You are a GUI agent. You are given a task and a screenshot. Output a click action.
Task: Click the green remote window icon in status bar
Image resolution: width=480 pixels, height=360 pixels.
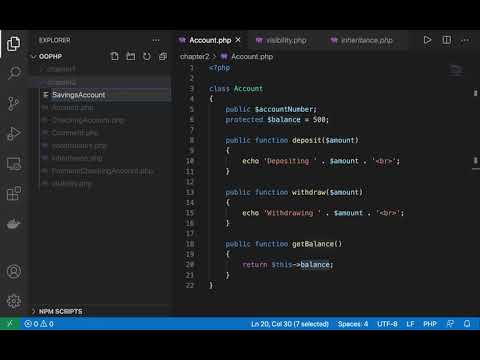click(x=10, y=323)
